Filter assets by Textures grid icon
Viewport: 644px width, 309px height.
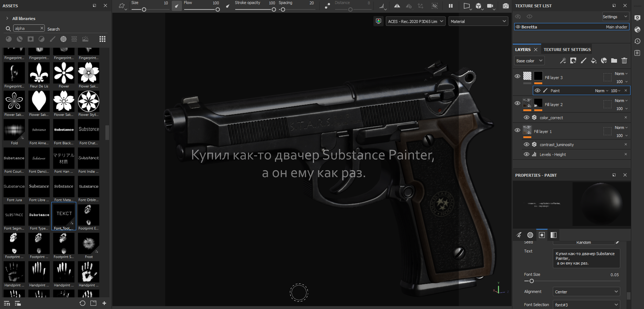coord(74,39)
